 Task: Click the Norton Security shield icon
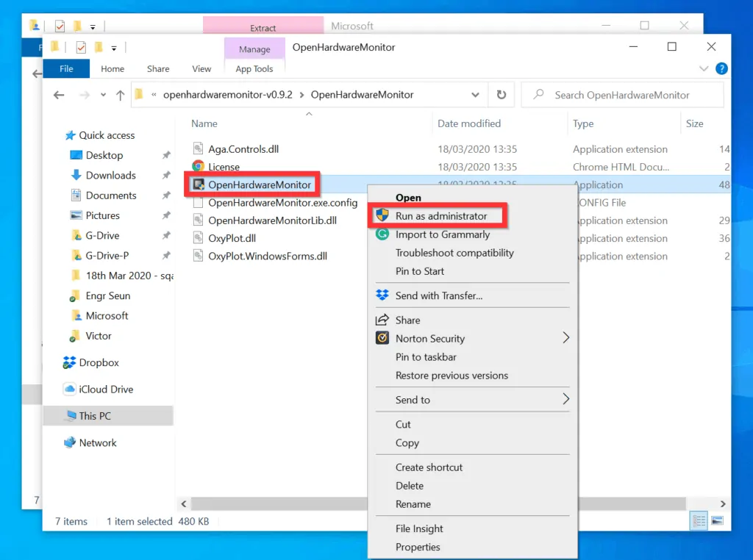[382, 339]
